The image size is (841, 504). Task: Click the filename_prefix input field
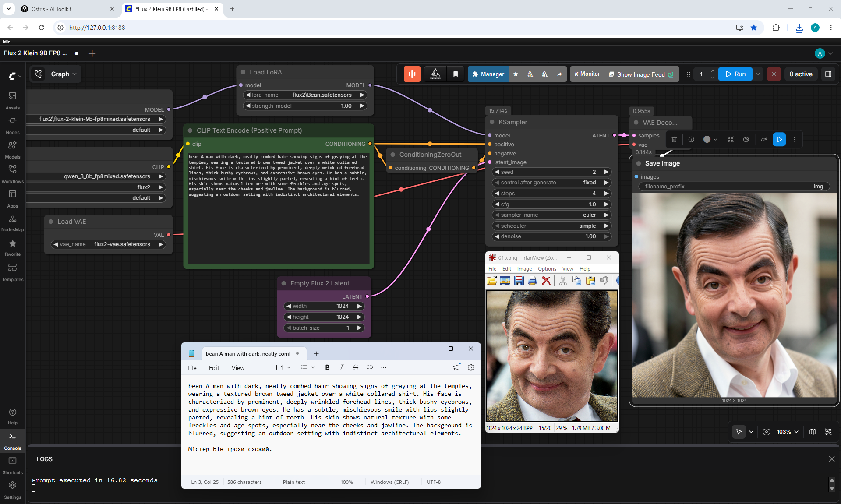tap(734, 187)
